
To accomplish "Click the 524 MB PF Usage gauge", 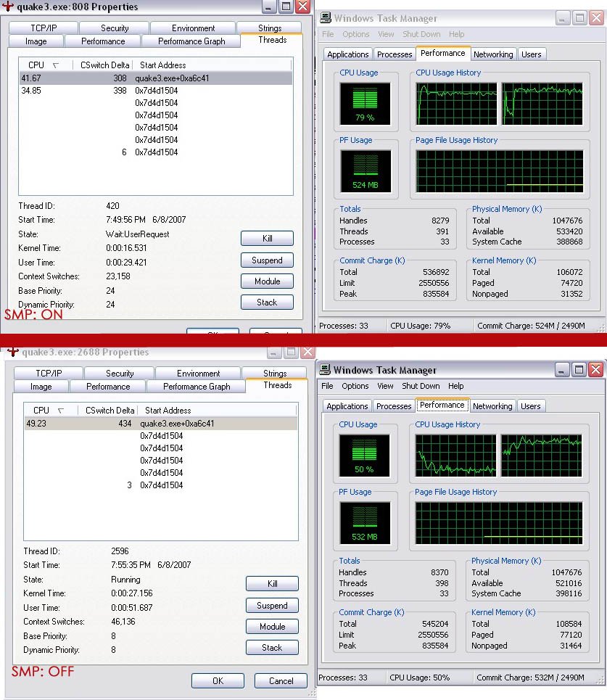I will pos(366,171).
